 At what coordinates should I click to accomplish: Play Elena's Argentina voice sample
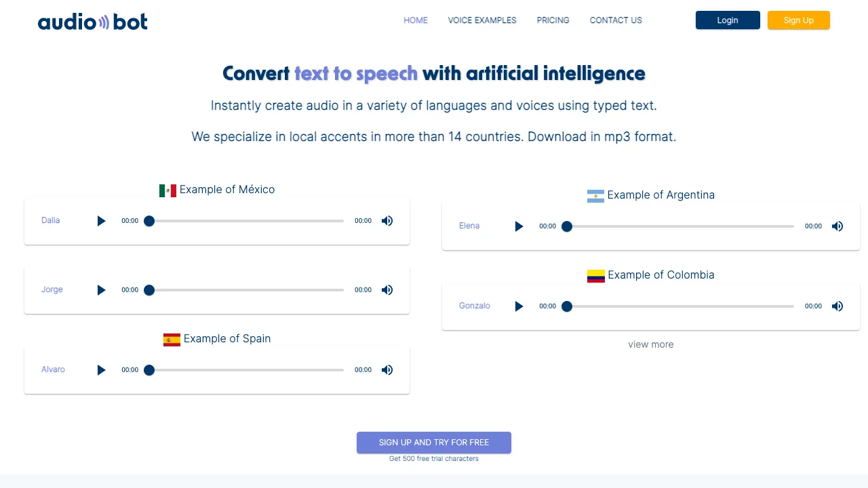[519, 226]
